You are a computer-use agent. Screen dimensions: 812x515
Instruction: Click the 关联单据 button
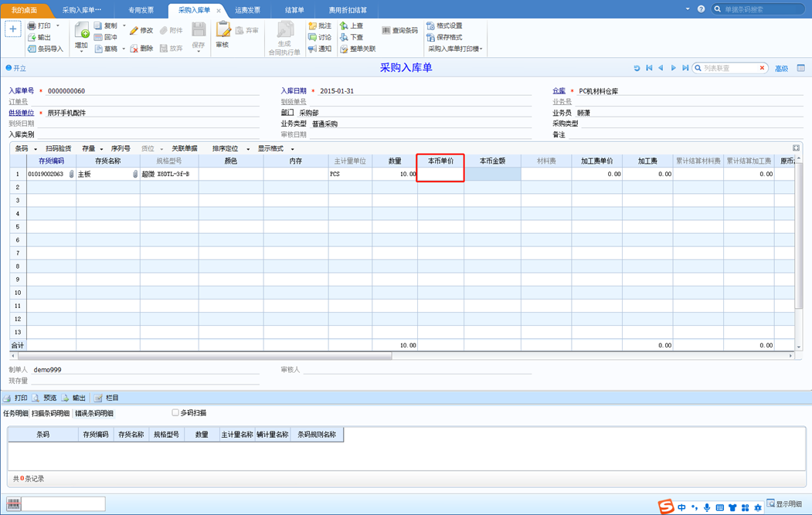click(185, 148)
